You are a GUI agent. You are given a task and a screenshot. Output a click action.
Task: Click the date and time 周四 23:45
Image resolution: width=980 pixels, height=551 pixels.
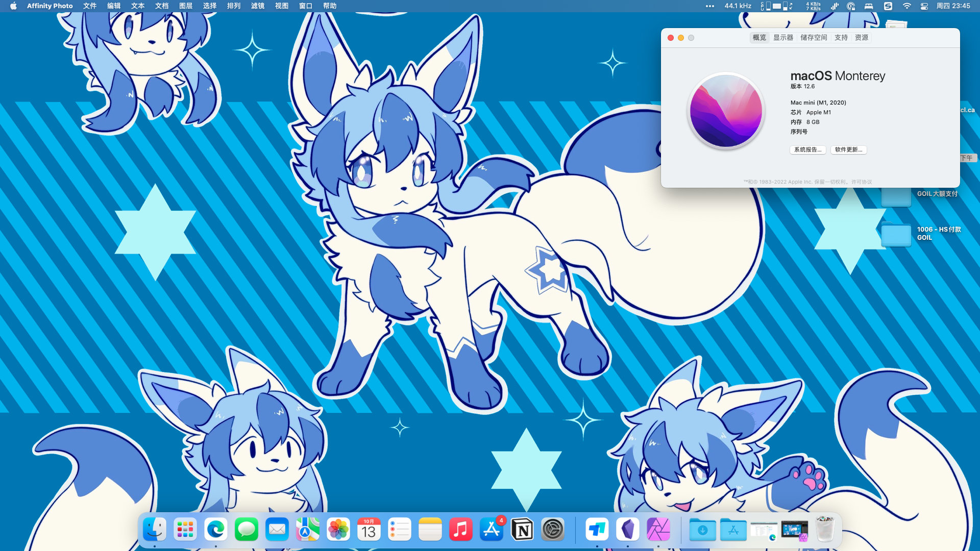tap(953, 6)
